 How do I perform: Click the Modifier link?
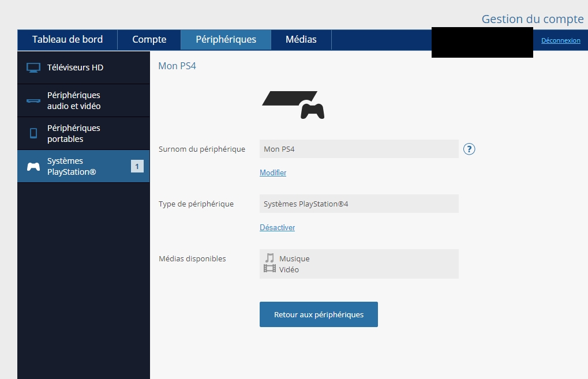click(273, 173)
